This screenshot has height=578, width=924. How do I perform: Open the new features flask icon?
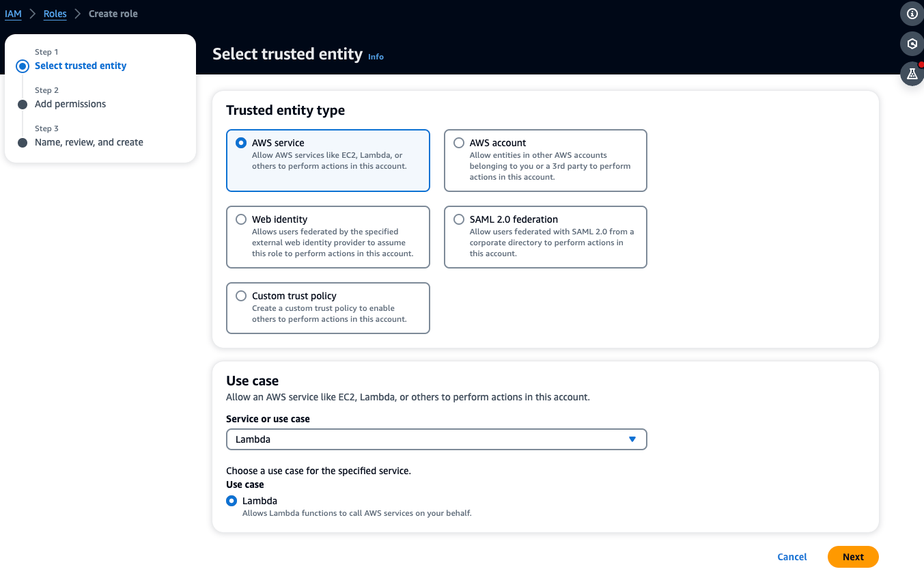pyautogui.click(x=912, y=74)
